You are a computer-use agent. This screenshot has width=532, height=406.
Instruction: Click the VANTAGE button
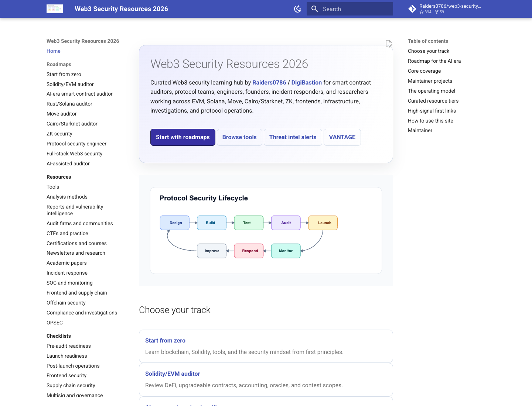(342, 137)
